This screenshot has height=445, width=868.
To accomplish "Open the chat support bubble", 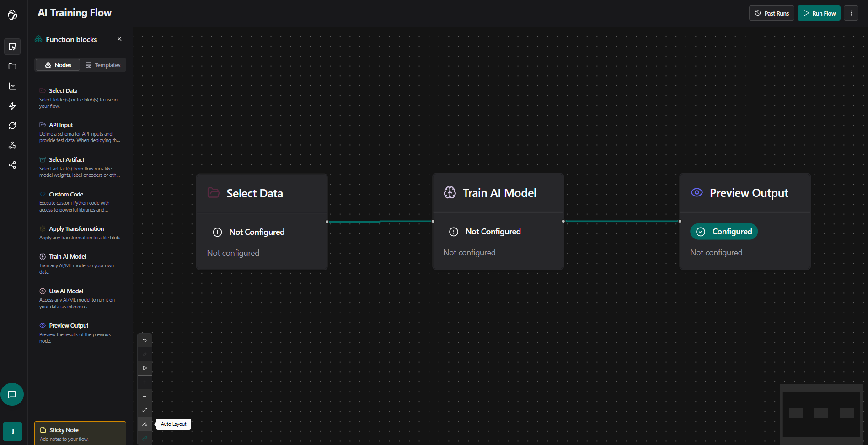I will tap(12, 394).
